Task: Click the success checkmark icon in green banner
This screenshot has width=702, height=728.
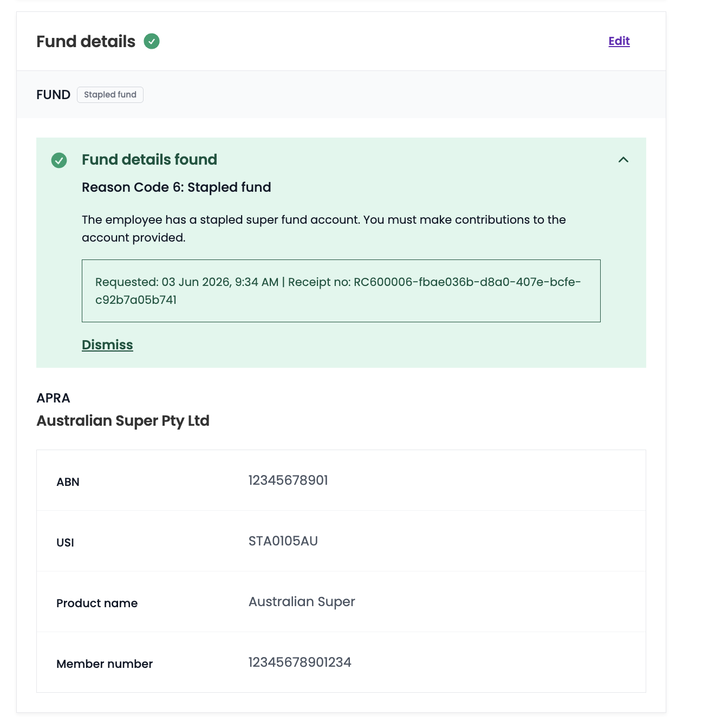Action: (x=59, y=160)
